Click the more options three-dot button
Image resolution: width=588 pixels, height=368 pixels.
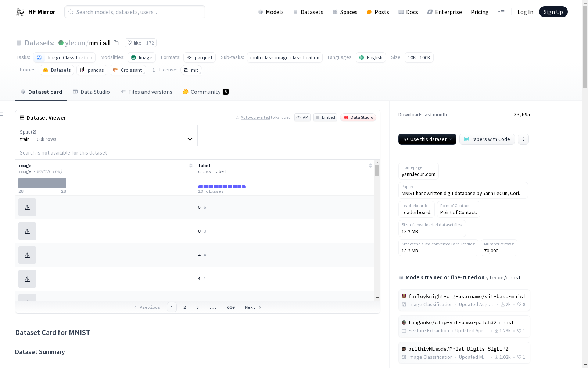point(523,139)
